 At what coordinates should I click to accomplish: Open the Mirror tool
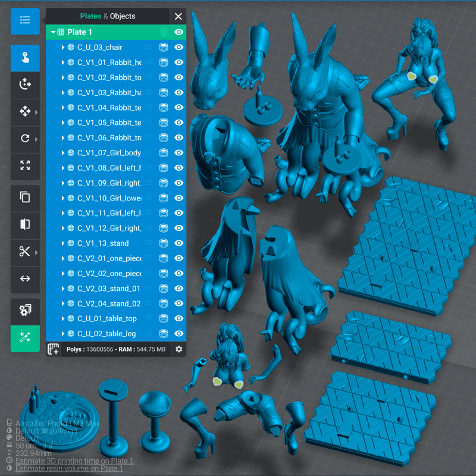pos(25,225)
